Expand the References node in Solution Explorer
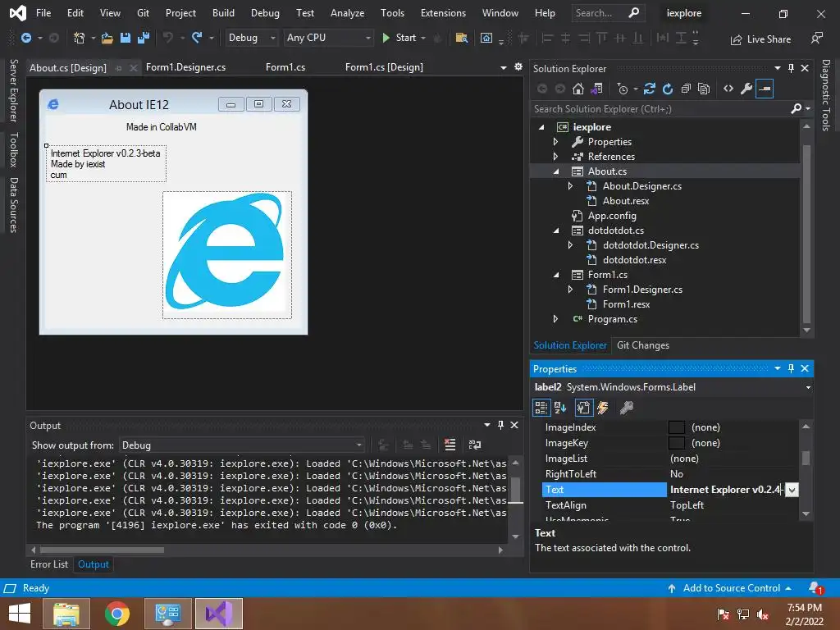 [555, 157]
